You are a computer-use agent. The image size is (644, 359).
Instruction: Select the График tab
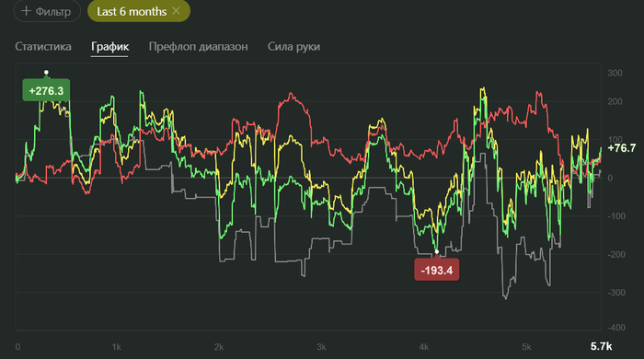click(x=109, y=46)
